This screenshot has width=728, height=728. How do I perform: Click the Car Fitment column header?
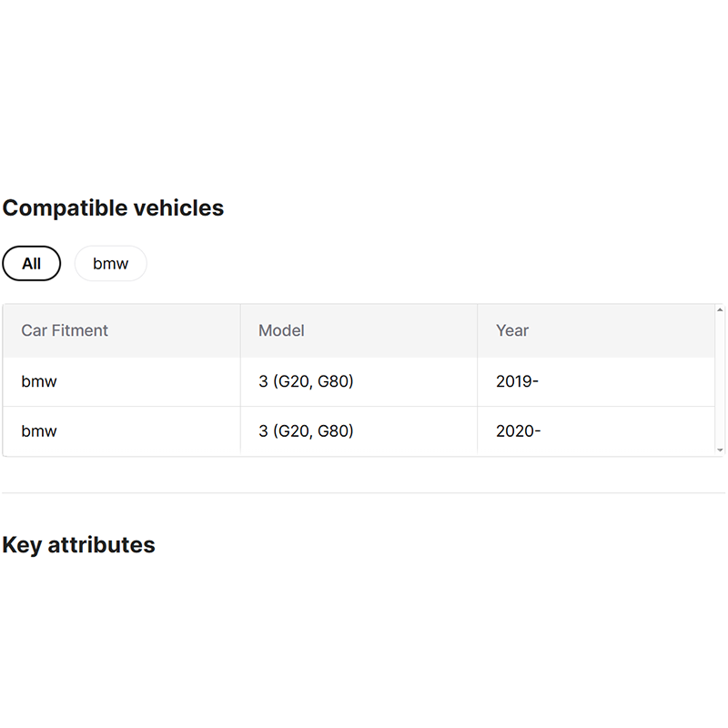(x=65, y=330)
